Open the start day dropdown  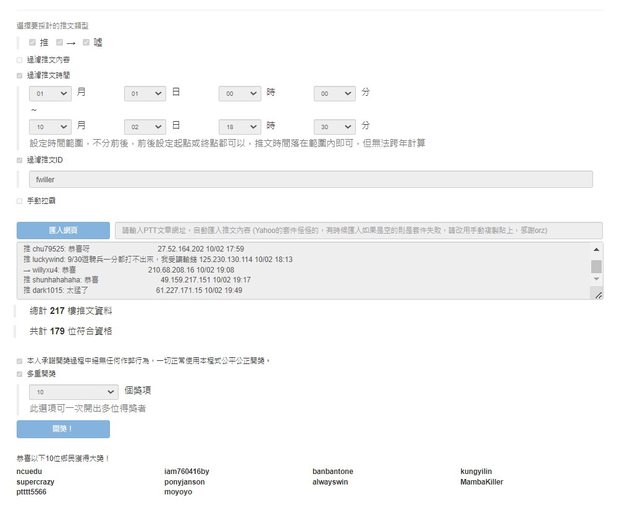pos(145,93)
